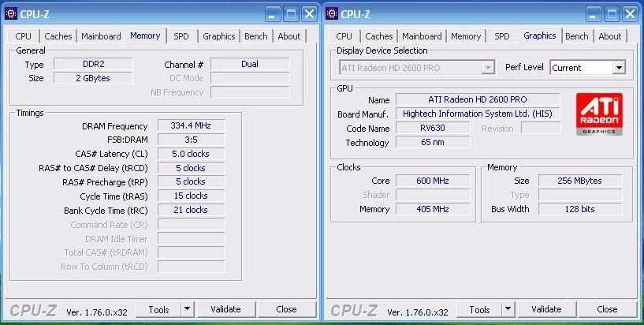Switch to Memory tab in right window
644x325 pixels.
pyautogui.click(x=466, y=36)
